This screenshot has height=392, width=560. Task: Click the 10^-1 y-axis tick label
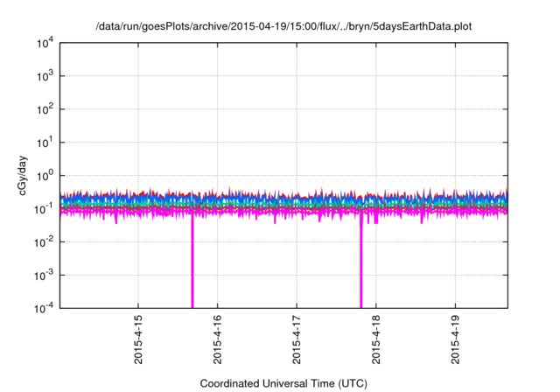tap(45, 209)
